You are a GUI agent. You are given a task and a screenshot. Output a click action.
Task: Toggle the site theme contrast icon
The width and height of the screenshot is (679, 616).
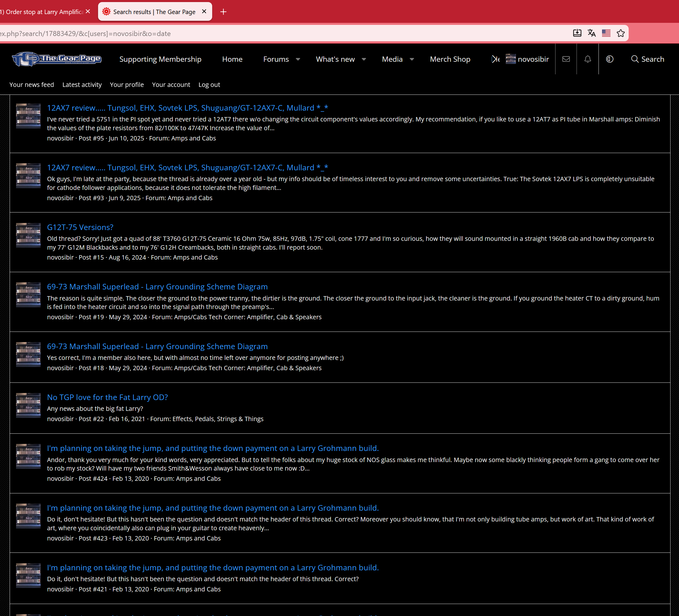coord(610,59)
